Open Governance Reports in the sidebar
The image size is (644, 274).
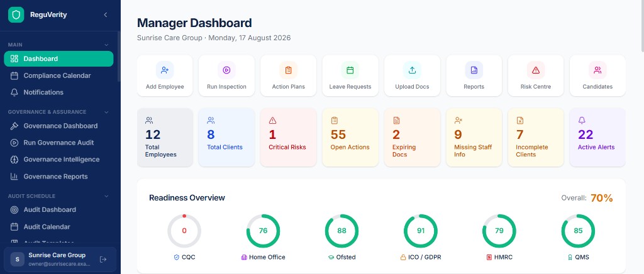tap(58, 177)
